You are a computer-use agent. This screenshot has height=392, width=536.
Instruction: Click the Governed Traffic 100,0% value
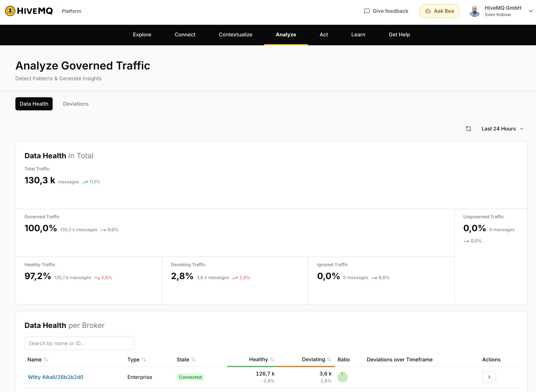pos(41,228)
